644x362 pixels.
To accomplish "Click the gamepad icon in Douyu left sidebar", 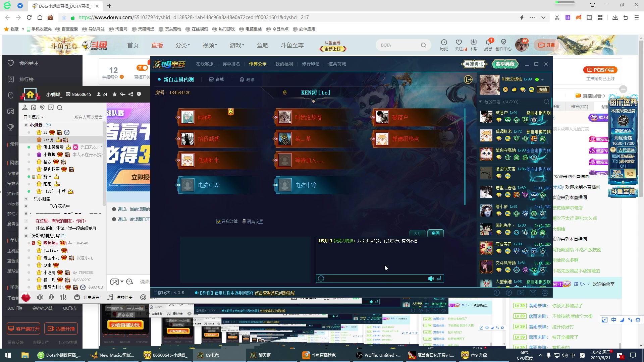I will pos(11,111).
